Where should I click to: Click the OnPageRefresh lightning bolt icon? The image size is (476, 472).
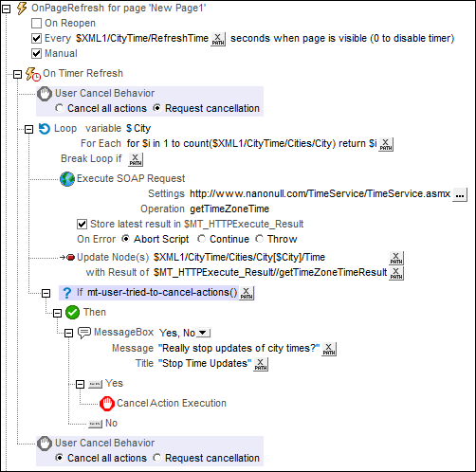[x=22, y=8]
